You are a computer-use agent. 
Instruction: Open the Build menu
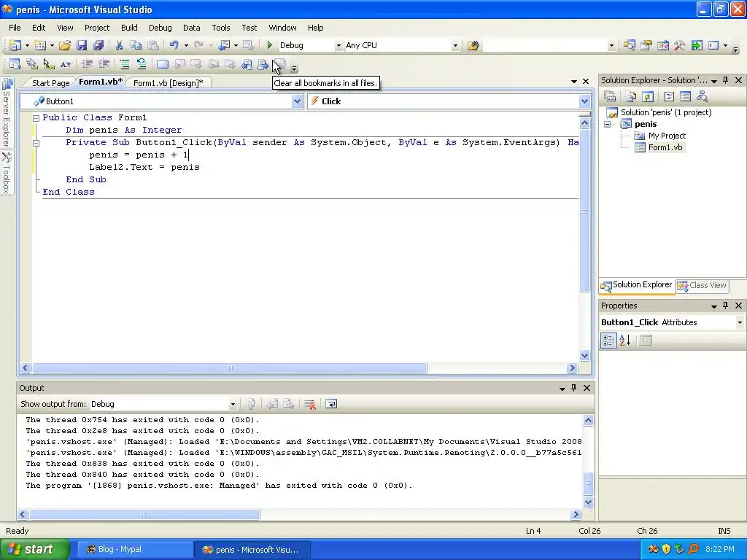click(x=129, y=28)
